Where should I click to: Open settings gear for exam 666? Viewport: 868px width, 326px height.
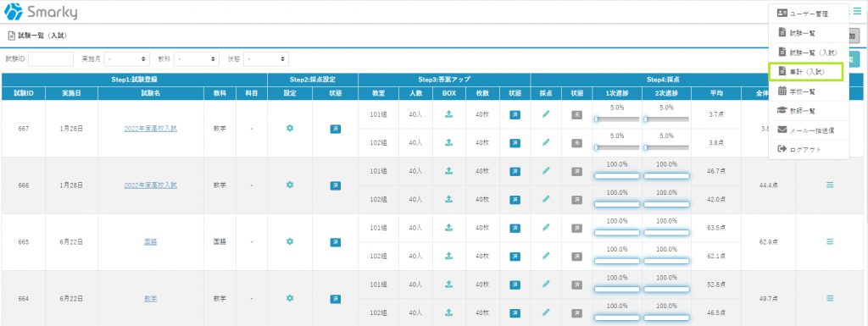tap(290, 185)
